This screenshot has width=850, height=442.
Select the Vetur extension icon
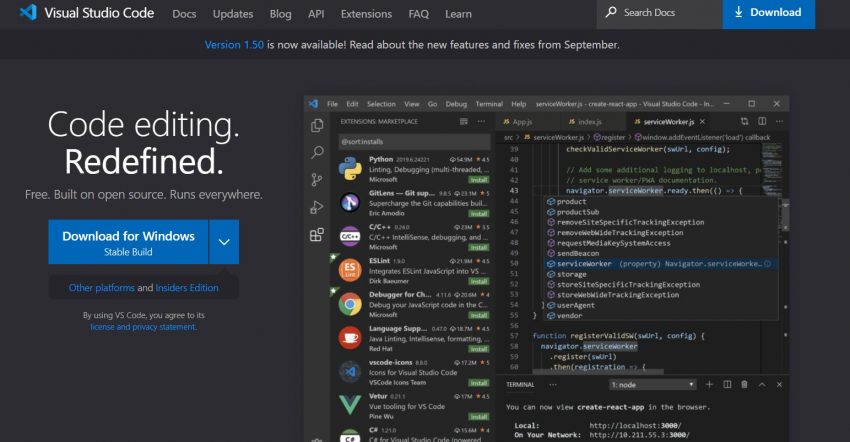(x=350, y=405)
